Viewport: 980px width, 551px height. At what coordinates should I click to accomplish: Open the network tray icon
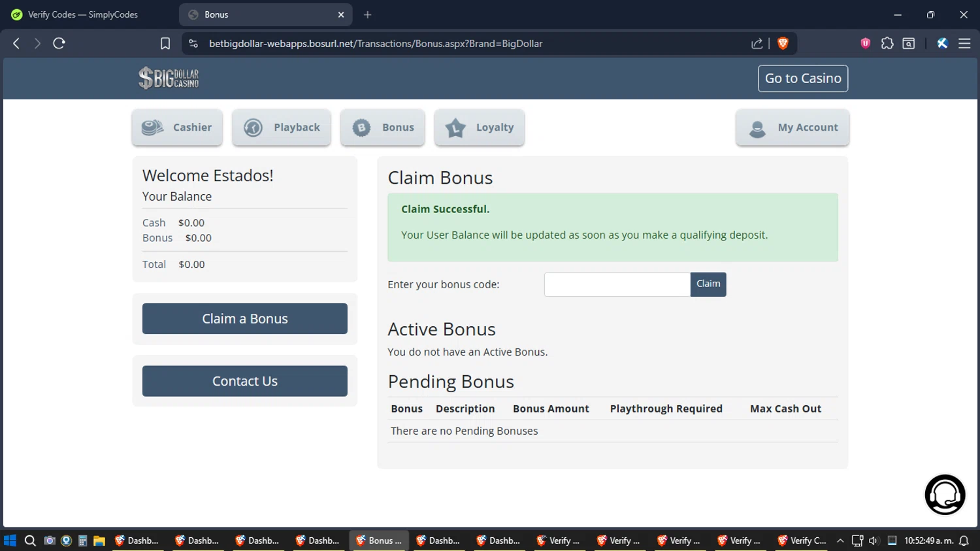(857, 541)
